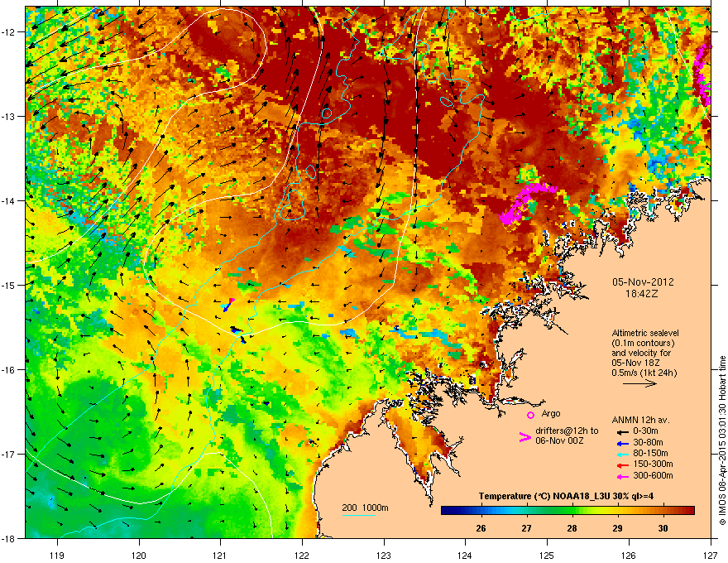Click the blue 30-80m arrow legend icon
This screenshot has height=563, width=728.
point(622,443)
